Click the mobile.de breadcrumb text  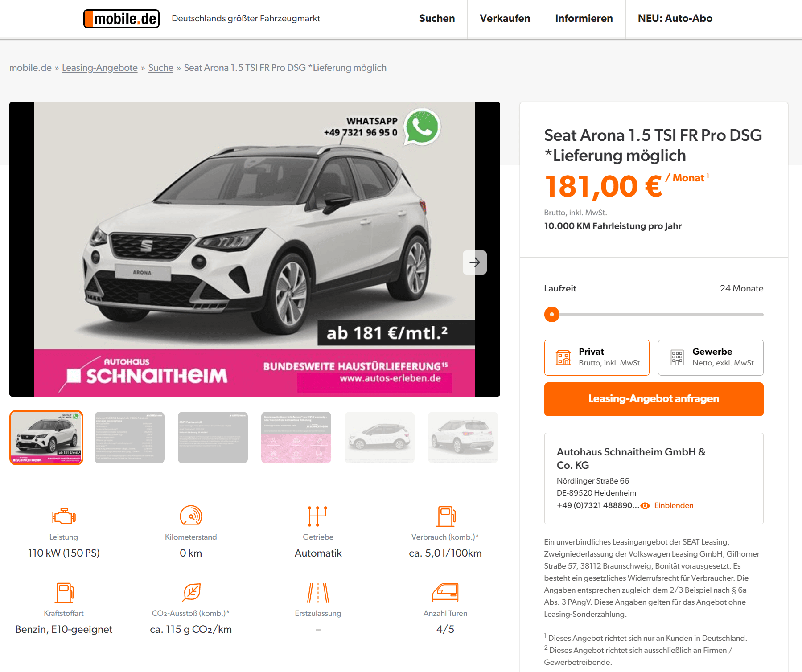pyautogui.click(x=30, y=68)
